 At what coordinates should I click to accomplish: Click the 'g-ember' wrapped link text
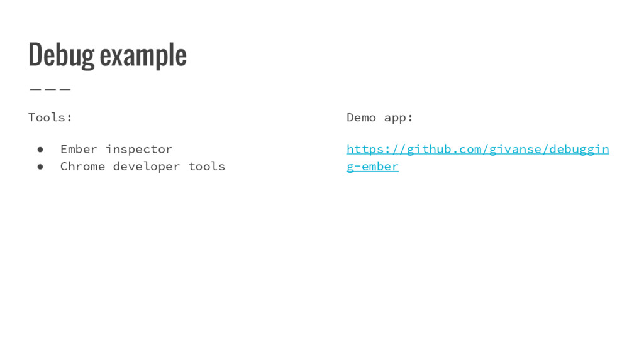372,167
